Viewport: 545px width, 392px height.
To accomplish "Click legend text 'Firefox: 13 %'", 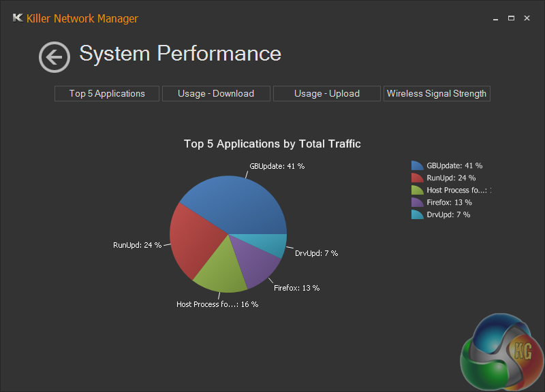I will [449, 202].
